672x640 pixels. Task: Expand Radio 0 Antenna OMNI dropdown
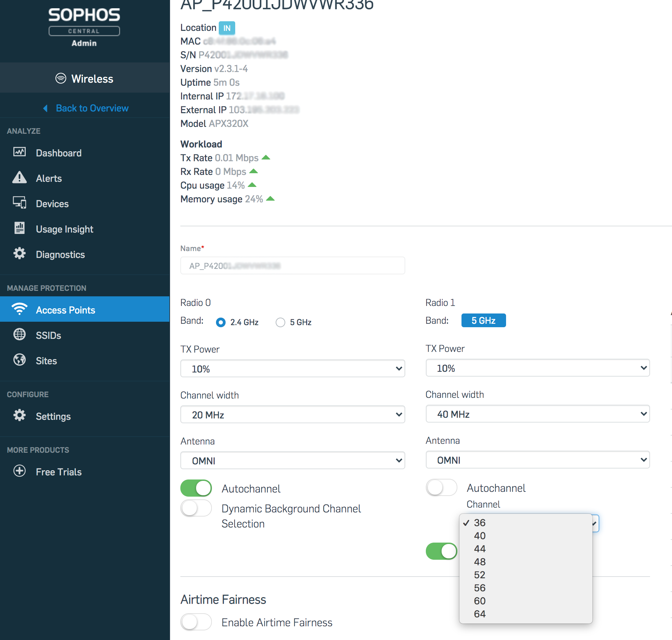292,461
